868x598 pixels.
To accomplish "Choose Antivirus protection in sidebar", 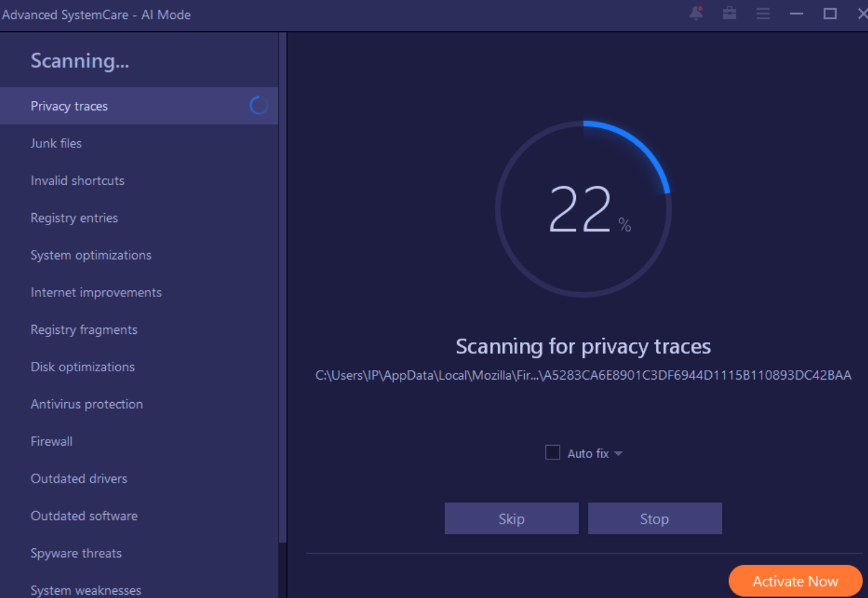I will (87, 404).
